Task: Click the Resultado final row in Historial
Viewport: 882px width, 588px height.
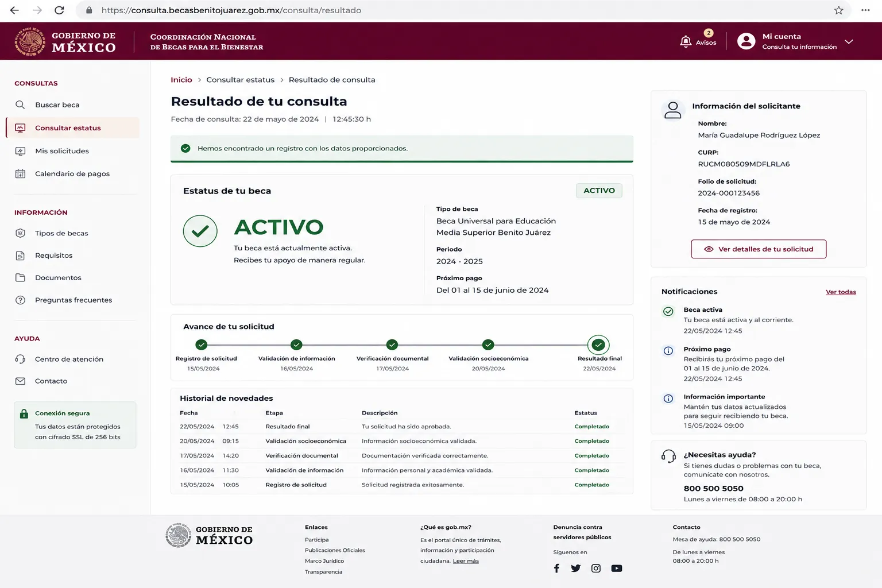Action: (x=401, y=427)
